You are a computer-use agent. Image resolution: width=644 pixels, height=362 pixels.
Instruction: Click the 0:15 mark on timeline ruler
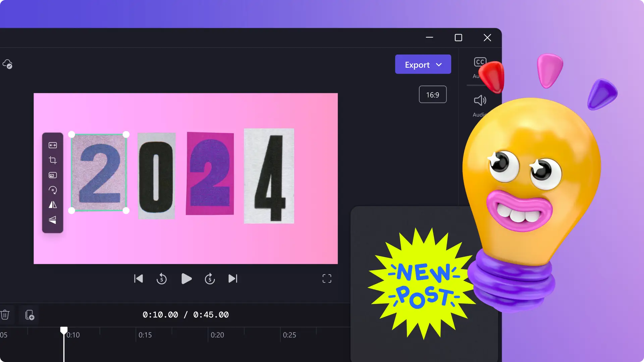click(145, 335)
